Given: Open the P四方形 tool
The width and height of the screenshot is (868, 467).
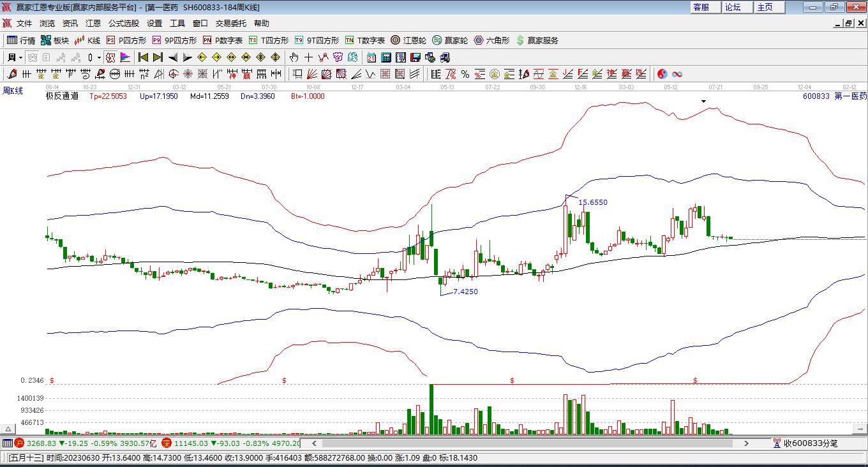Looking at the screenshot, I should point(126,40).
